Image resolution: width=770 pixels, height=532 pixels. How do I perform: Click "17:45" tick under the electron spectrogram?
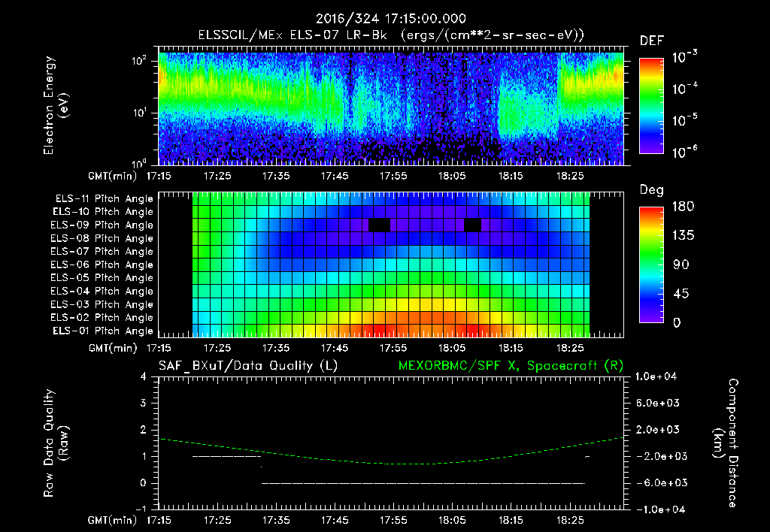[x=335, y=176]
